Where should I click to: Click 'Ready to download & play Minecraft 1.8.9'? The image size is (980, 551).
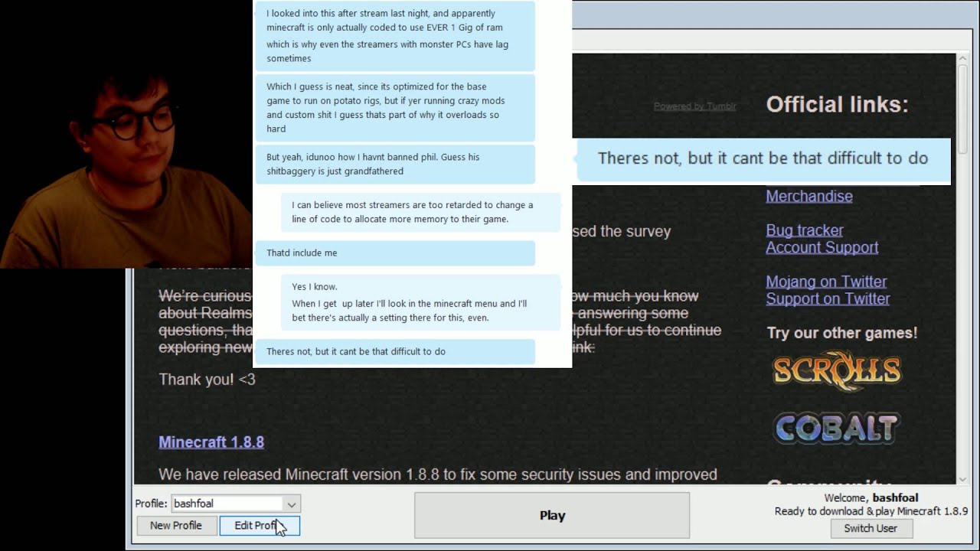point(871,511)
